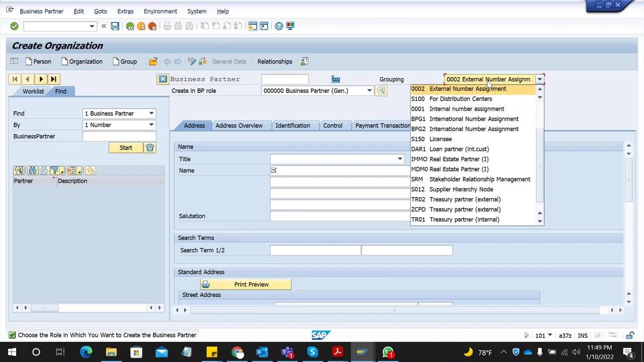Image resolution: width=644 pixels, height=362 pixels.
Task: Open Windows Start menu
Action: [12, 352]
